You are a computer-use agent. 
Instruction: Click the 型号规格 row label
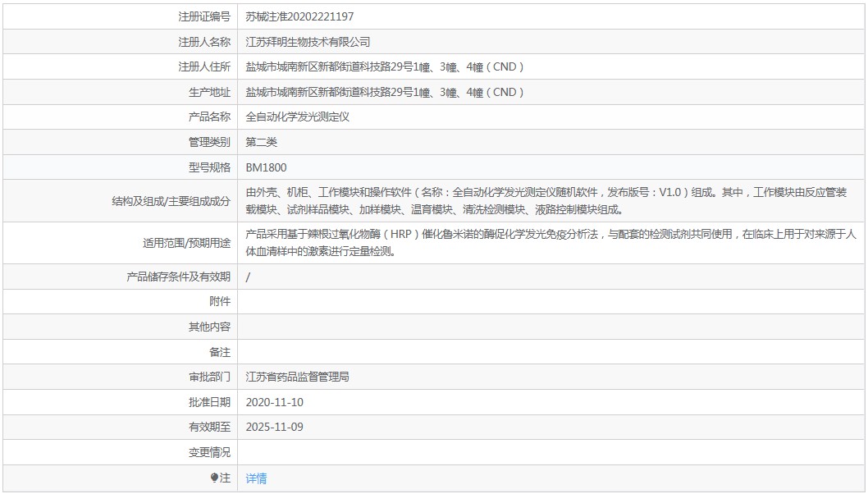pos(209,167)
